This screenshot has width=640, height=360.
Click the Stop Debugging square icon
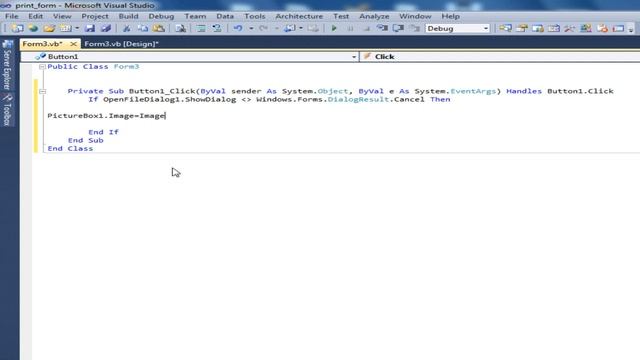(x=366, y=29)
